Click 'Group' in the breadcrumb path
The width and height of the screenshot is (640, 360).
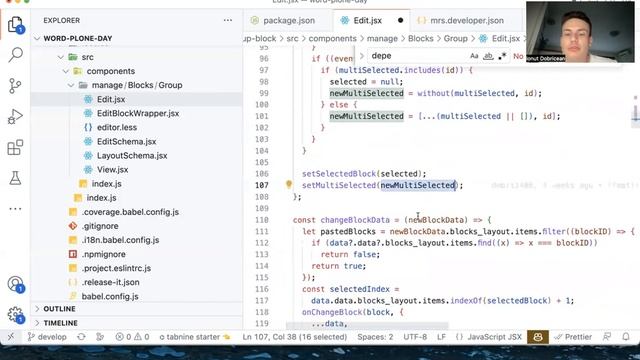pyautogui.click(x=455, y=38)
